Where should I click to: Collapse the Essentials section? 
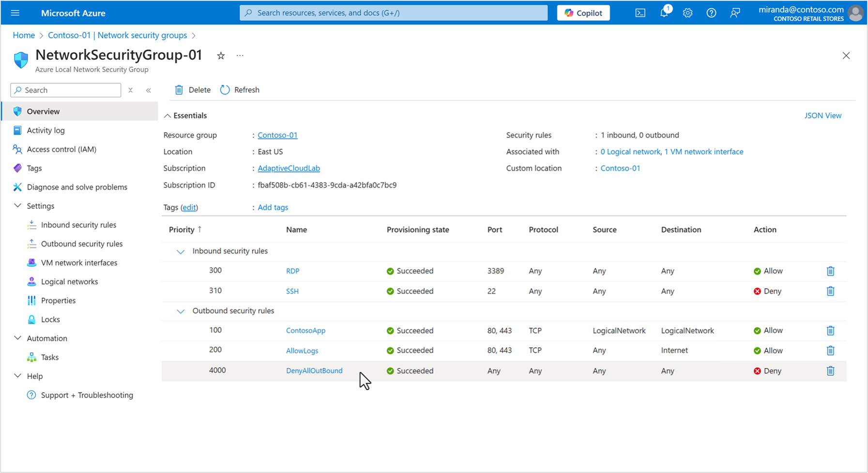168,116
